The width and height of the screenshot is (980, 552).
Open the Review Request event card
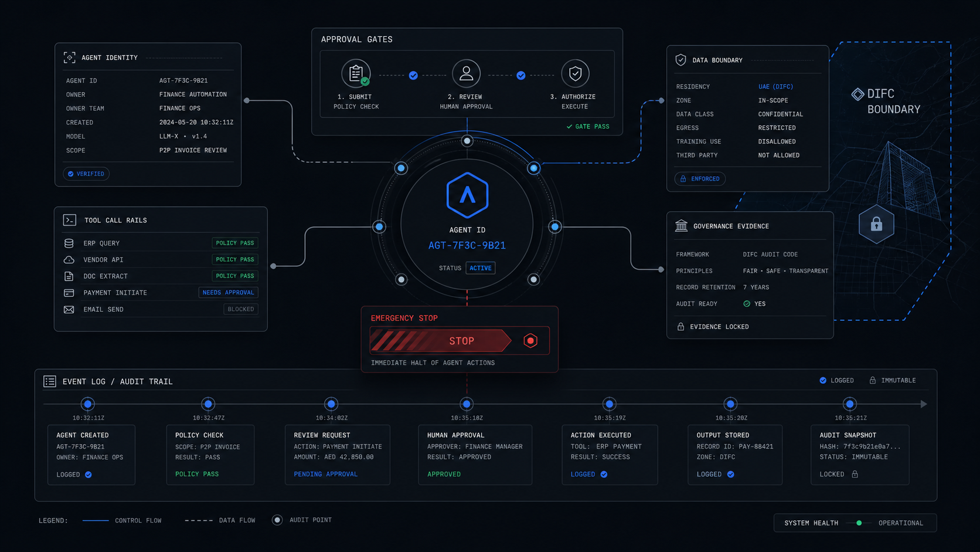pyautogui.click(x=338, y=455)
